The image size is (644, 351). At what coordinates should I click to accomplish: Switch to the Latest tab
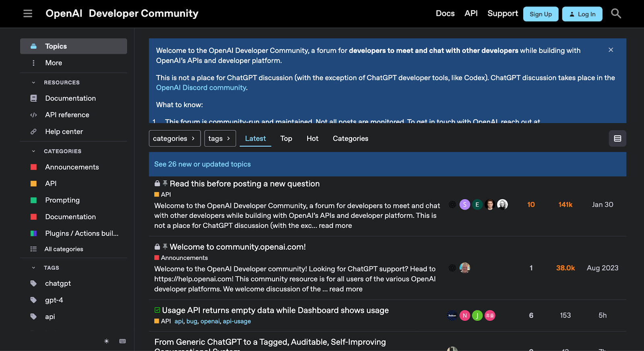(255, 139)
